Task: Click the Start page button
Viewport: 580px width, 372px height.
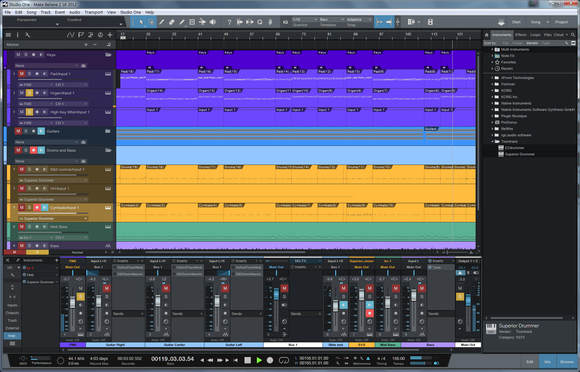Action: (x=516, y=22)
